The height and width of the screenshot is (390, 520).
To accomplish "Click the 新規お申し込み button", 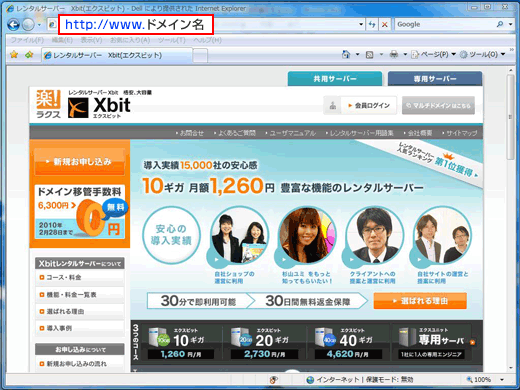I will pos(79,162).
